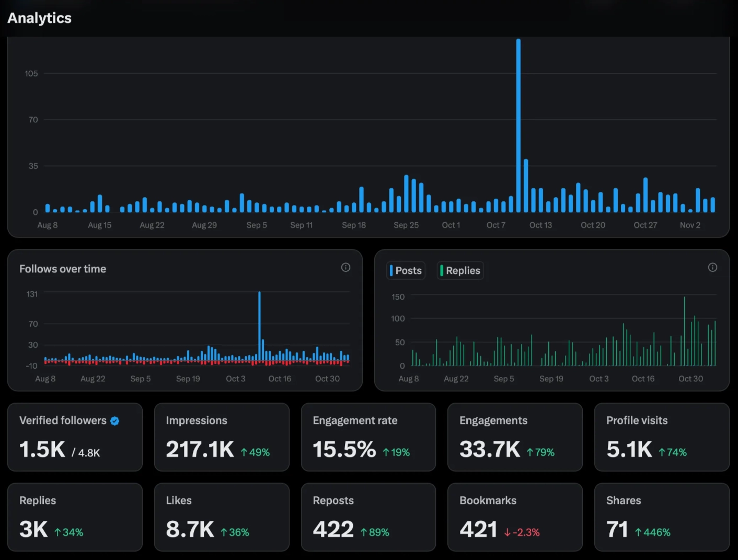The width and height of the screenshot is (738, 560).
Task: Toggle the Replies series in the chart legend
Action: coord(460,270)
